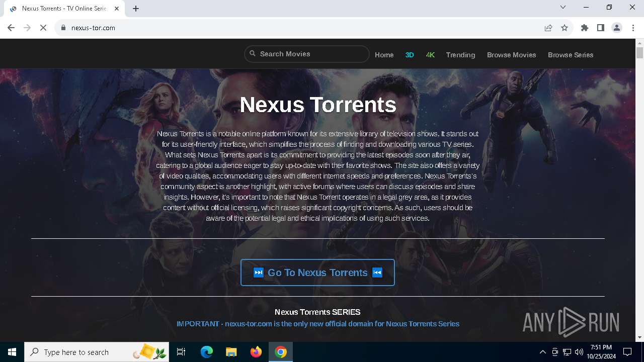Click the Nexus Torrents SERIES heading
The height and width of the screenshot is (362, 644).
317,312
